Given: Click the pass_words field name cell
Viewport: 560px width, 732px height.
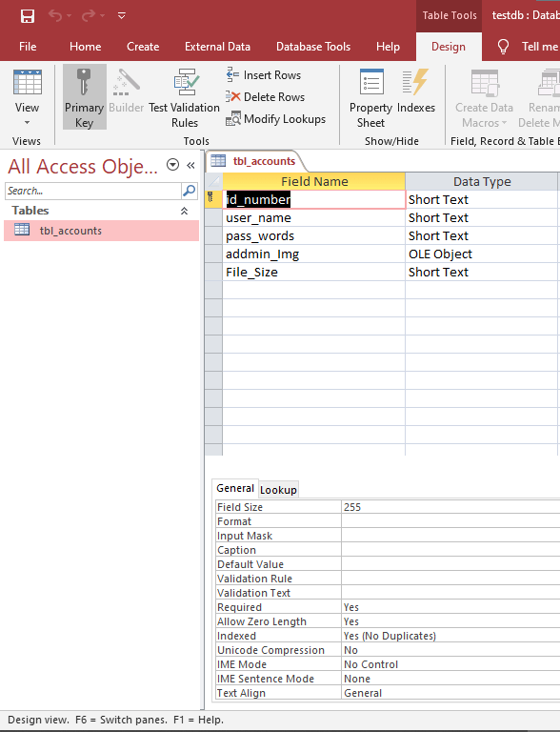Looking at the screenshot, I should pyautogui.click(x=314, y=236).
